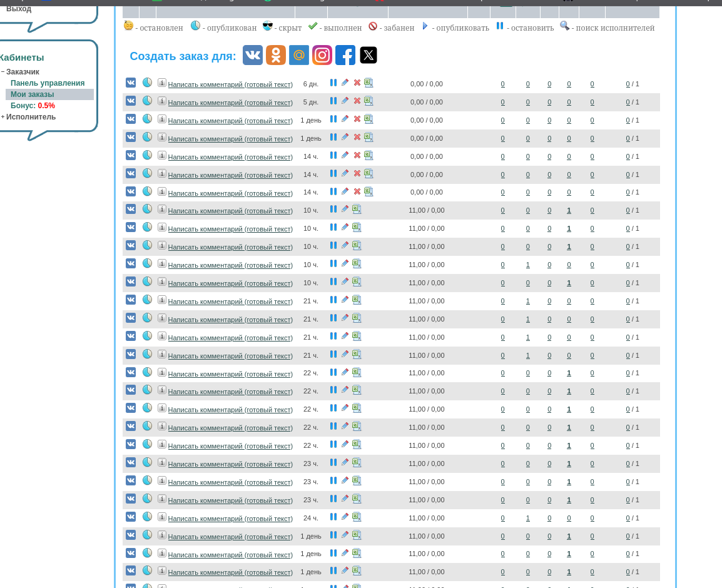The width and height of the screenshot is (722, 588).
Task: Export the 5 дн. order to Excel
Action: coord(369,101)
